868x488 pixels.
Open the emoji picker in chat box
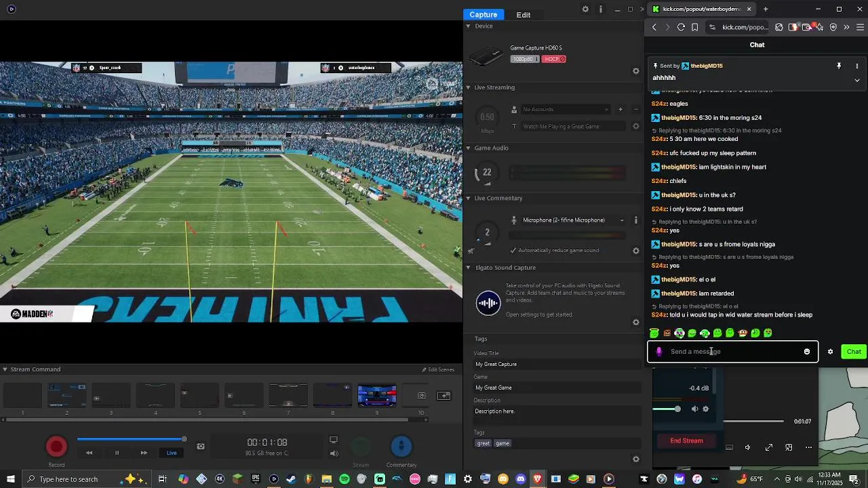point(807,352)
